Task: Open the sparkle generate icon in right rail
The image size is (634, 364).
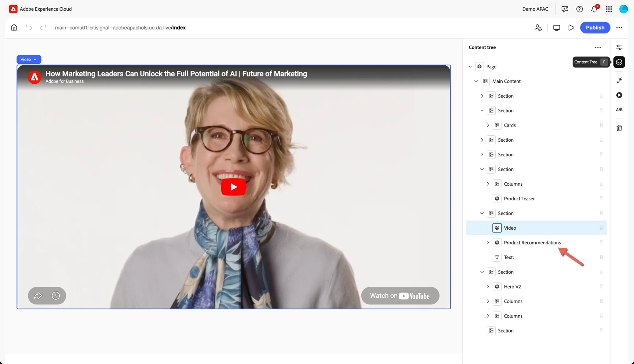Action: click(x=619, y=80)
